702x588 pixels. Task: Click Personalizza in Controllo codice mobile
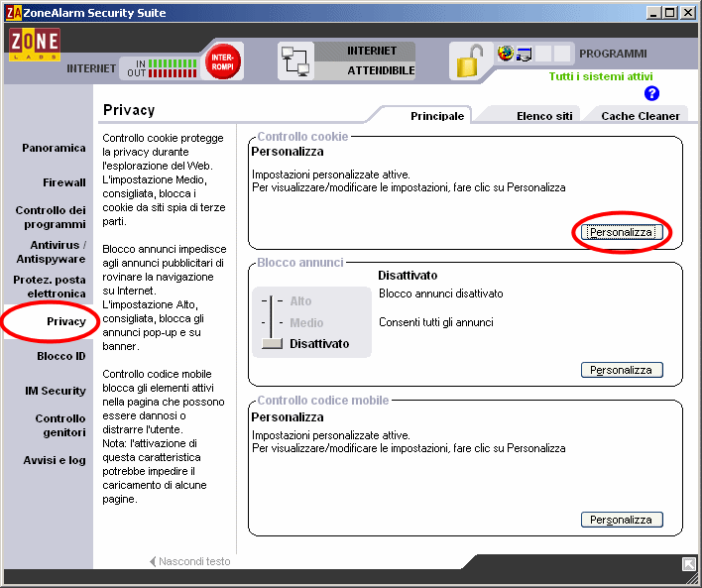[622, 520]
